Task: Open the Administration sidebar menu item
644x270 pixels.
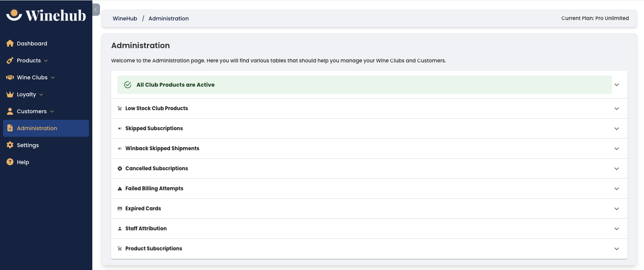Action: point(37,128)
